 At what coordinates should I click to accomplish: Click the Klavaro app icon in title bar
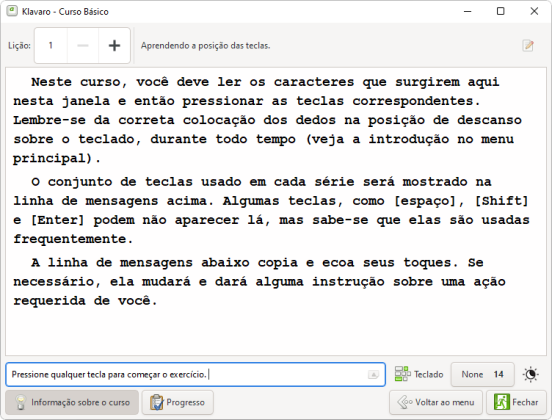click(12, 11)
